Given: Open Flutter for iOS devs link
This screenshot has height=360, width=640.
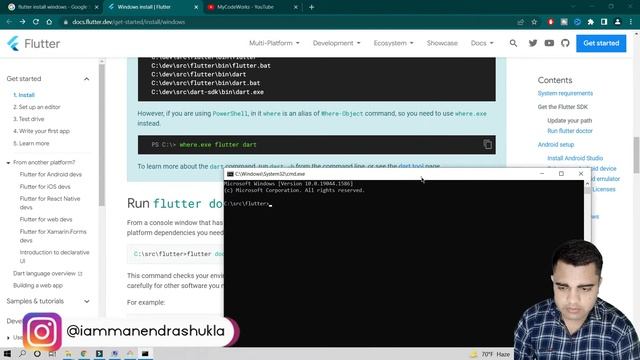Looking at the screenshot, I should 45,187.
